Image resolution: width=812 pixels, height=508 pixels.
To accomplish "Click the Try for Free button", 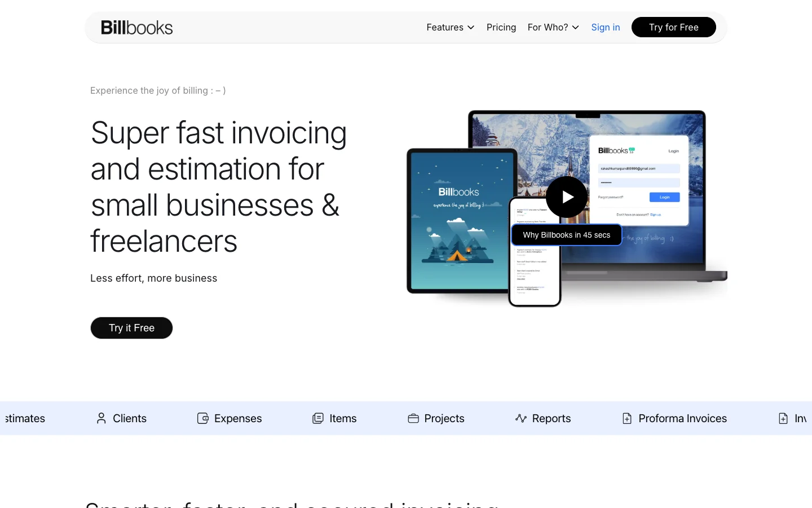I will (674, 27).
